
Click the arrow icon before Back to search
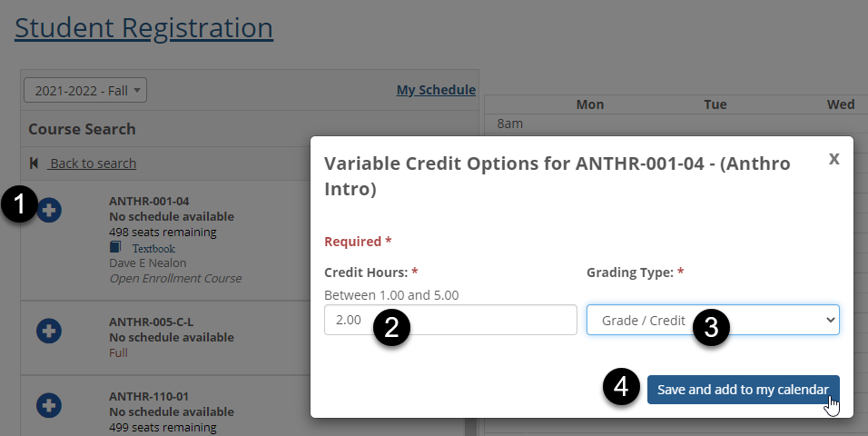pos(35,163)
